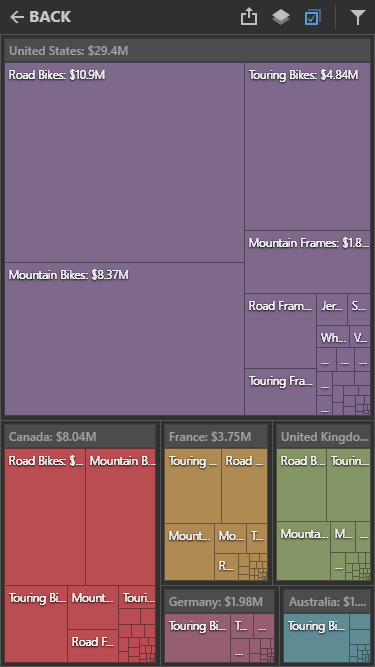Select the US Touring Bikes $4.84M tile

coord(307,146)
